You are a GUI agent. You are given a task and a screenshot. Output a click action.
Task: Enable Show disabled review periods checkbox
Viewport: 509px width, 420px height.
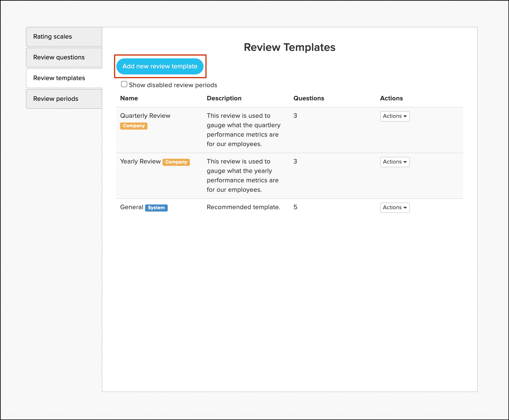(x=124, y=84)
